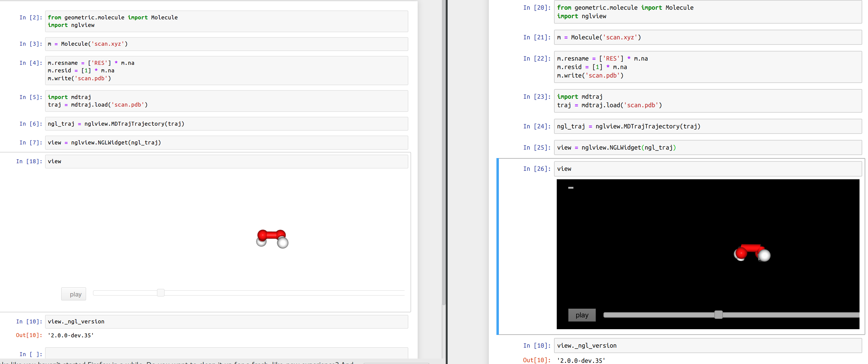This screenshot has height=364, width=868.
Task: Select the molecule in the right black viewer
Action: click(x=751, y=253)
